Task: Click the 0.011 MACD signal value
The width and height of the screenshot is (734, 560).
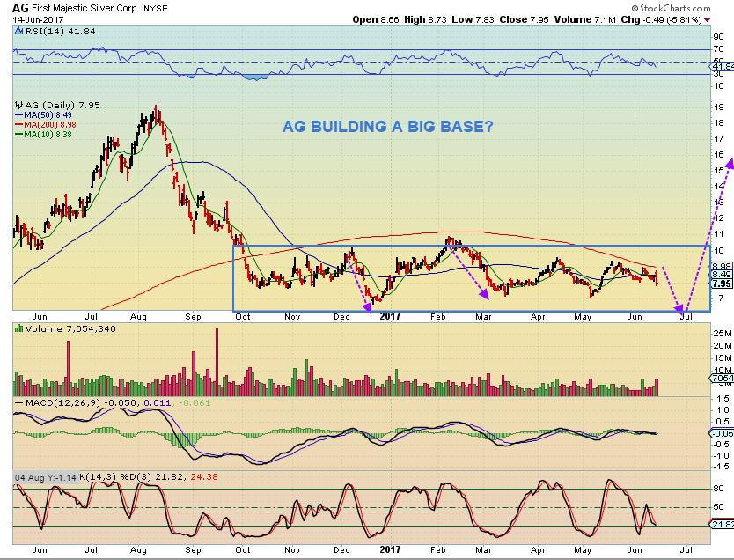Action: 157,402
